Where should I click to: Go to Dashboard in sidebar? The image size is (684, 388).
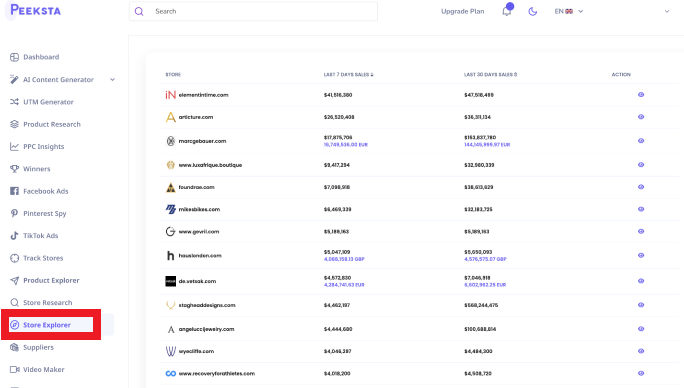coord(41,57)
